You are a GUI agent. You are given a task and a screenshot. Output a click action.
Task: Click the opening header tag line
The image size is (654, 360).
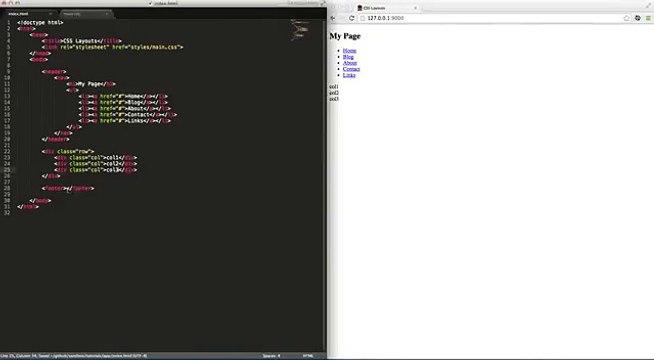[x=54, y=72]
